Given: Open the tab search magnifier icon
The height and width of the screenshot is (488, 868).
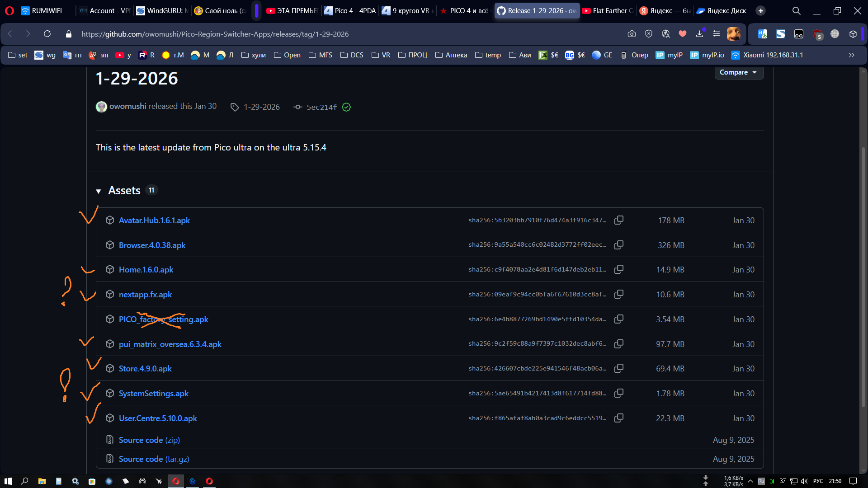Looking at the screenshot, I should tap(797, 11).
